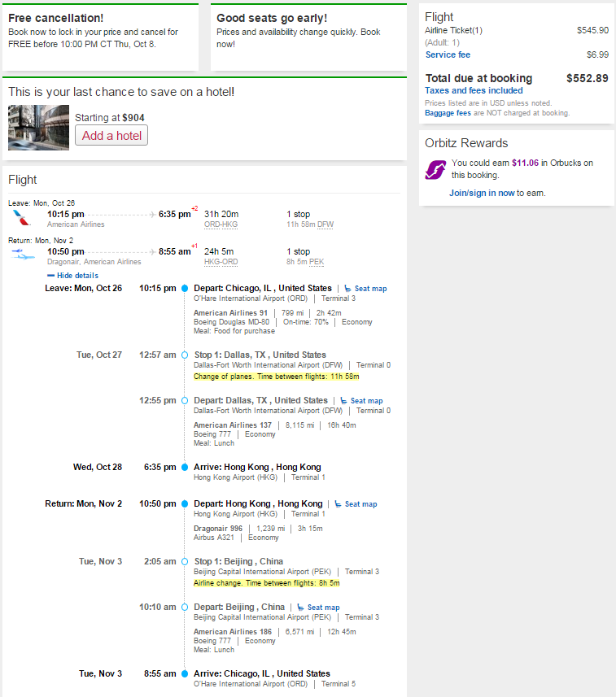This screenshot has width=616, height=697.
Task: Click 'American Airlines 137' flight number
Action: pyautogui.click(x=232, y=425)
